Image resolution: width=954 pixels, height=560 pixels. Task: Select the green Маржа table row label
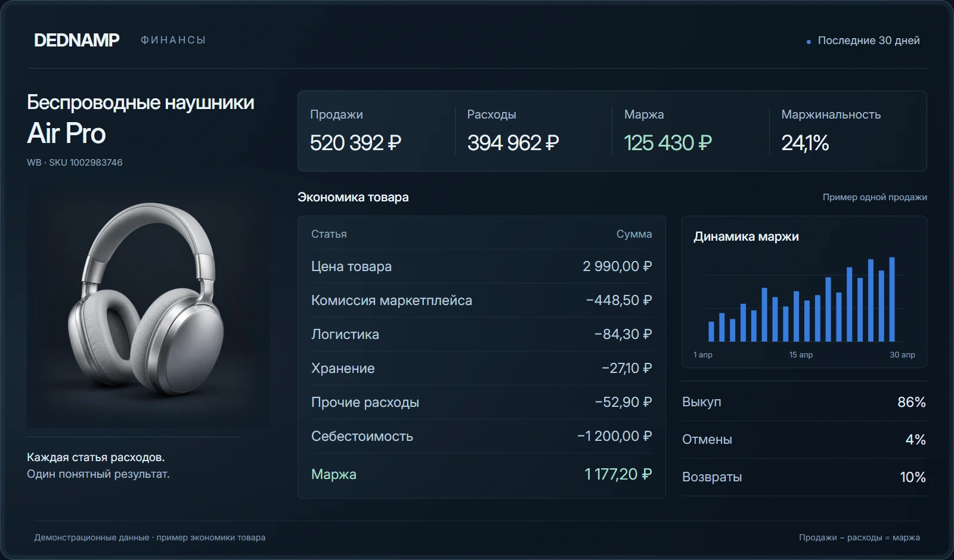(334, 474)
